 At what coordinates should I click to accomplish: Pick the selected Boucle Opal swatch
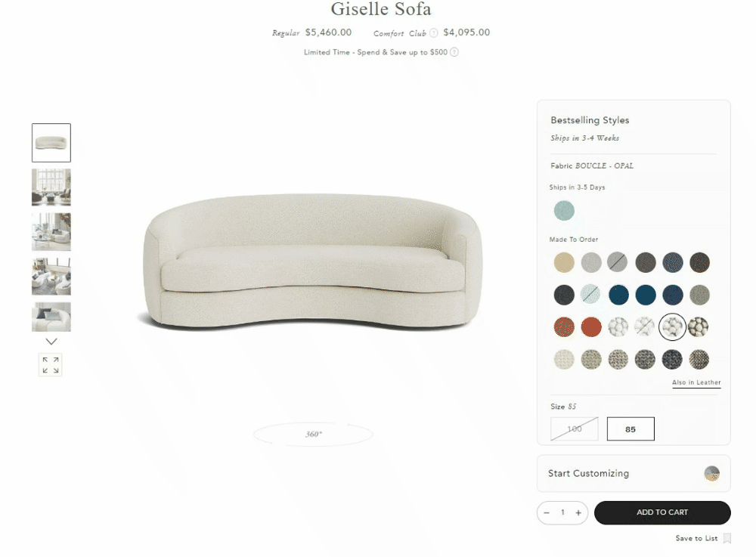pos(672,326)
